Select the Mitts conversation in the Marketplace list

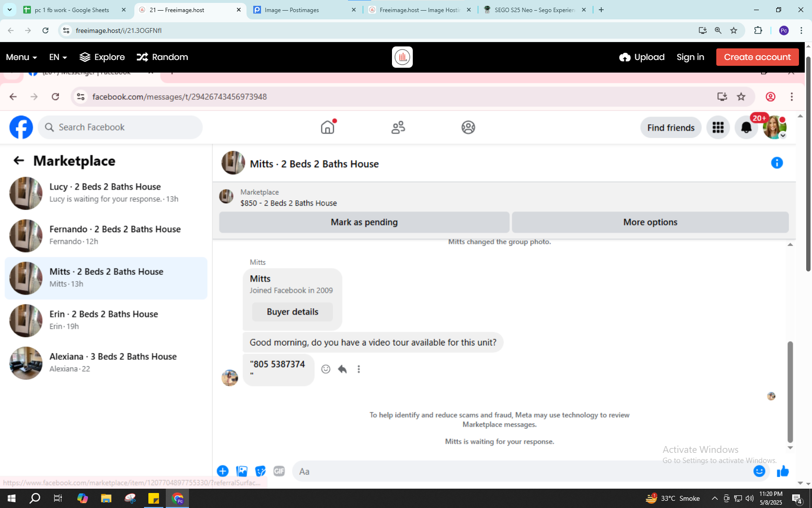[106, 278]
